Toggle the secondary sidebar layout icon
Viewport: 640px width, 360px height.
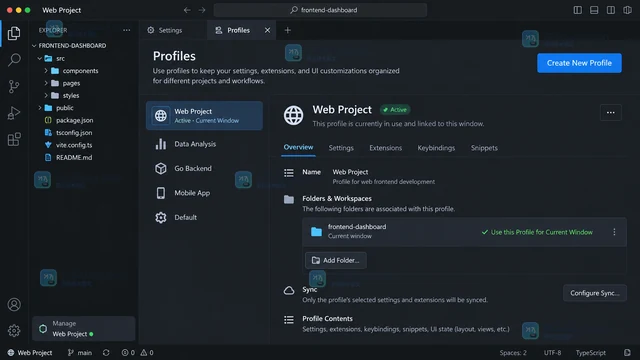611,10
